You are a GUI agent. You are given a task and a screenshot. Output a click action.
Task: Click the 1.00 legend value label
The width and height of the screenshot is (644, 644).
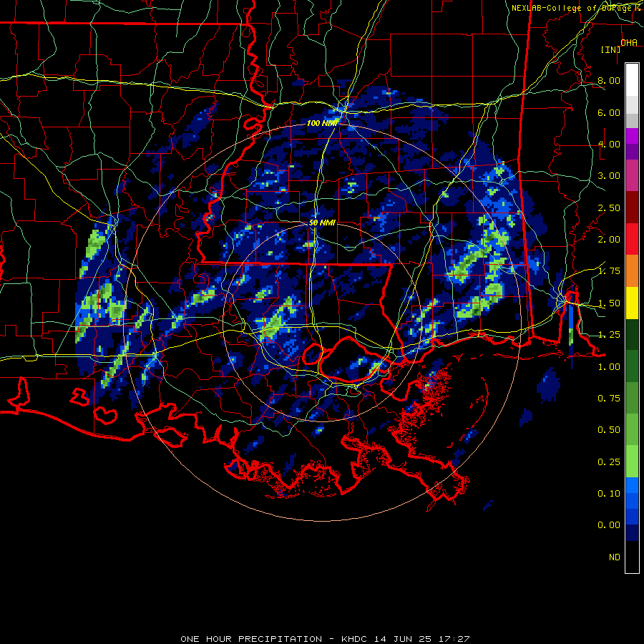[x=609, y=367]
